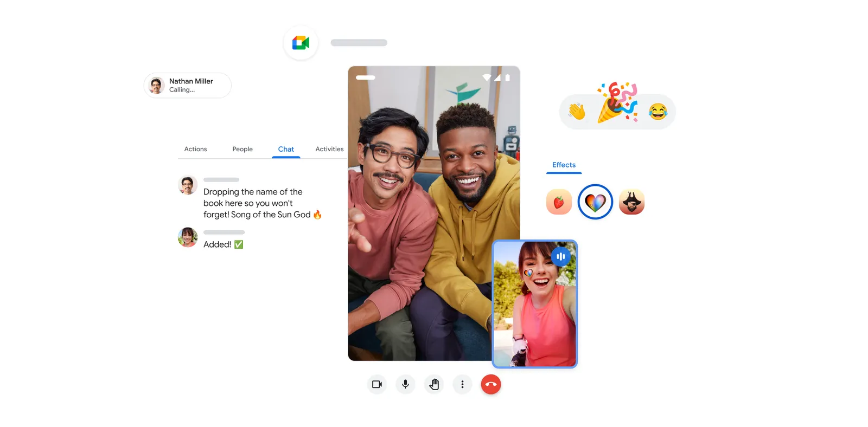Select the rainbow heart effect

point(595,202)
